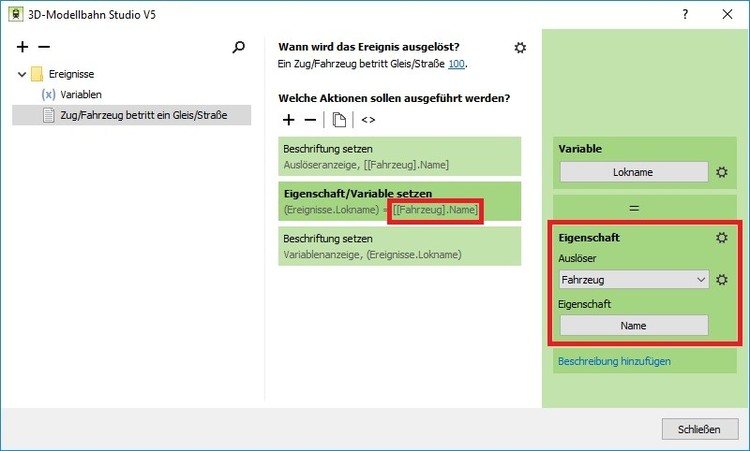The width and height of the screenshot is (750, 451).
Task: Open Eigenschaft section gear icon
Action: click(x=722, y=238)
